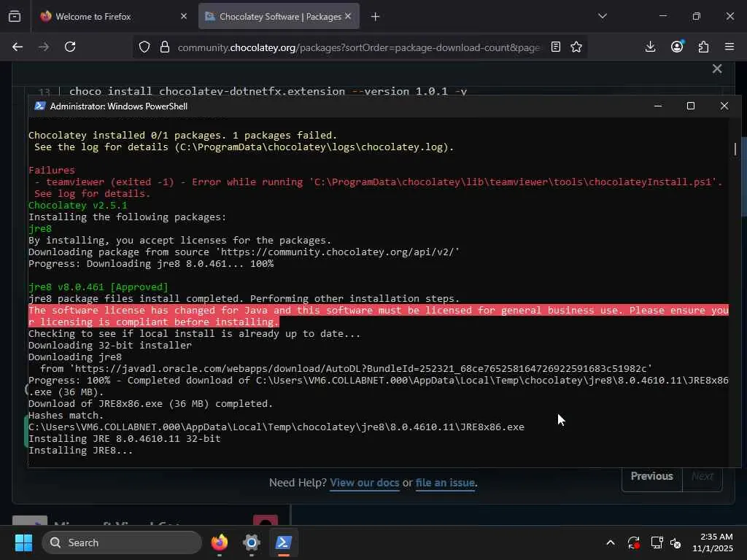Open Firefox from the taskbar
This screenshot has width=747, height=560.
220,542
